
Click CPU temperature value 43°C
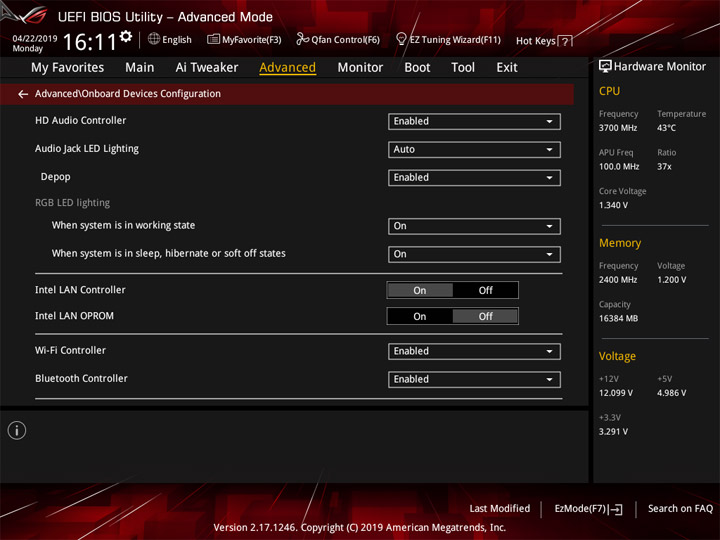tap(666, 128)
